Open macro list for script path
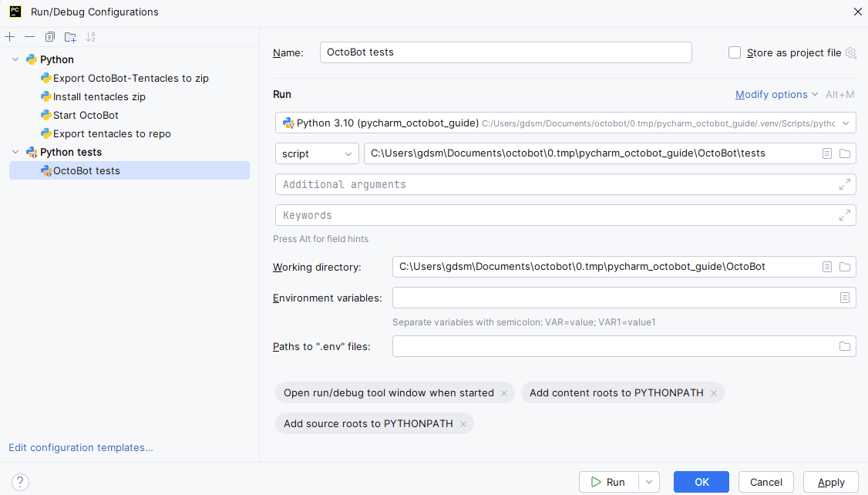This screenshot has height=495, width=868. tap(827, 153)
